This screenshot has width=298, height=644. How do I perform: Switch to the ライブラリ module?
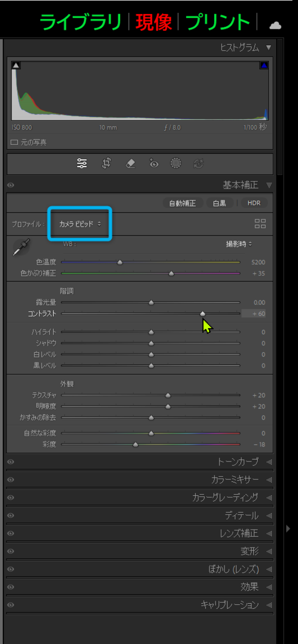point(80,22)
